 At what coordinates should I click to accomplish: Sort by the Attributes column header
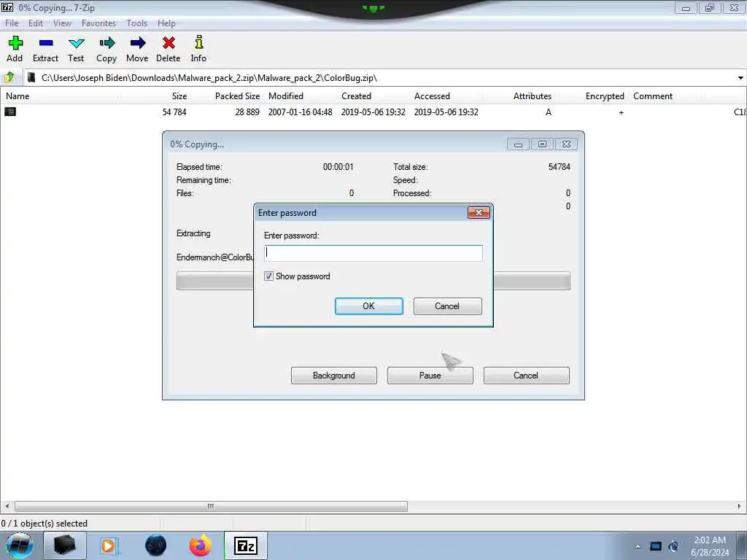click(x=532, y=96)
